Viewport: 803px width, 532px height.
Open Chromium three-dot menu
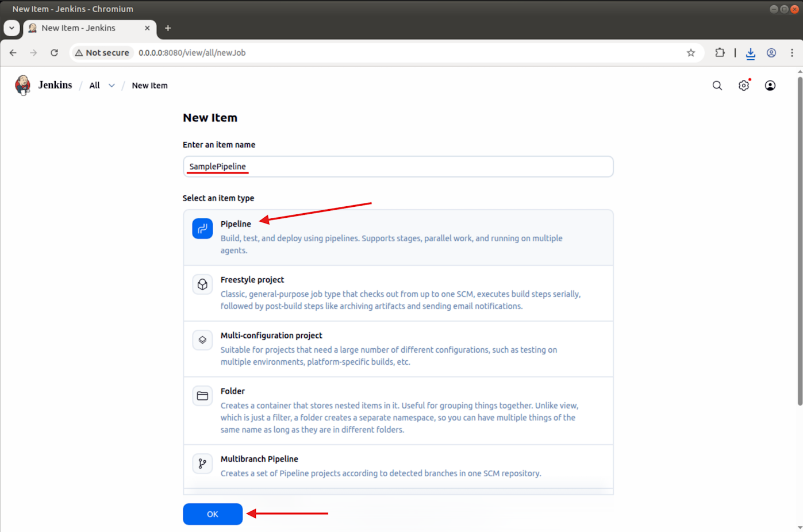click(x=792, y=53)
